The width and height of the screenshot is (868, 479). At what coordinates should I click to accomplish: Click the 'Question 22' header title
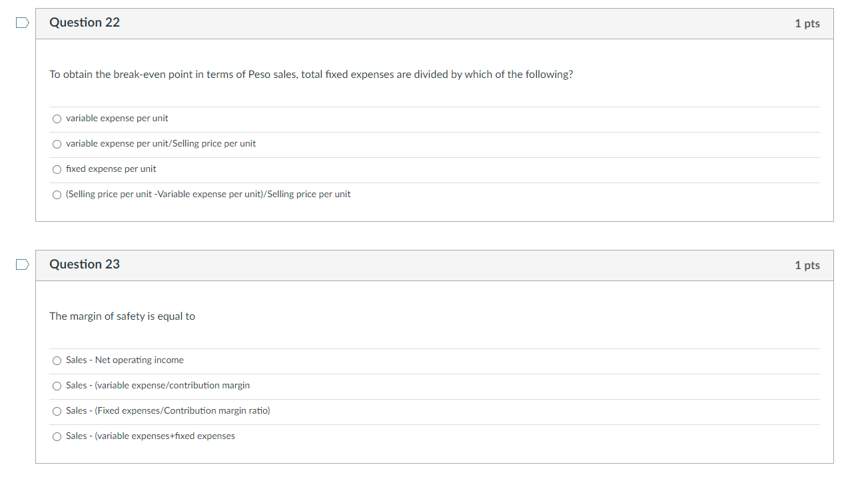click(85, 23)
